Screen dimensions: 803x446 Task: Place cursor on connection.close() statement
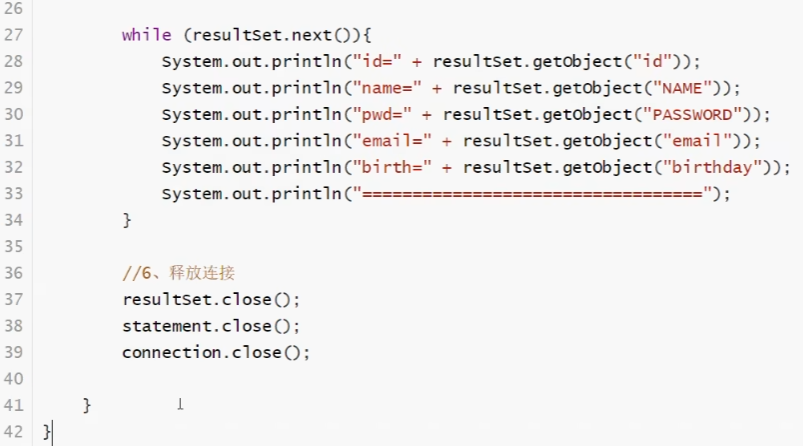216,352
